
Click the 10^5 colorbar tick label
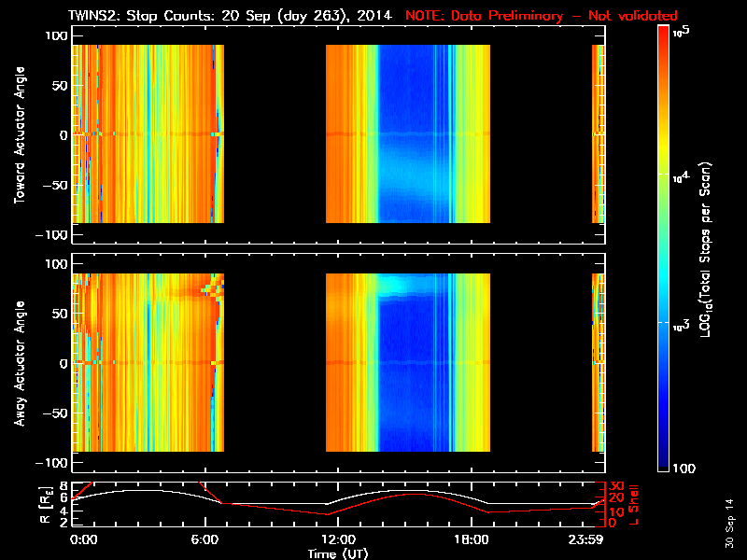pyautogui.click(x=682, y=32)
